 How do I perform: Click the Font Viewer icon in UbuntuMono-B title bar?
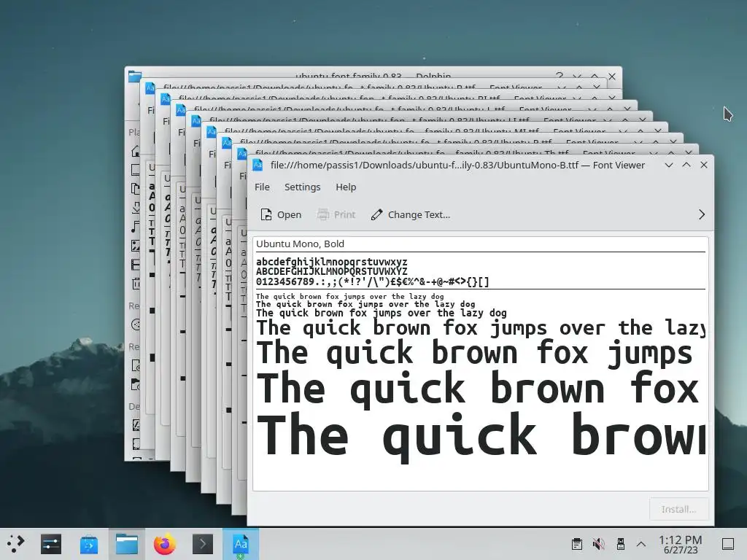[258, 165]
